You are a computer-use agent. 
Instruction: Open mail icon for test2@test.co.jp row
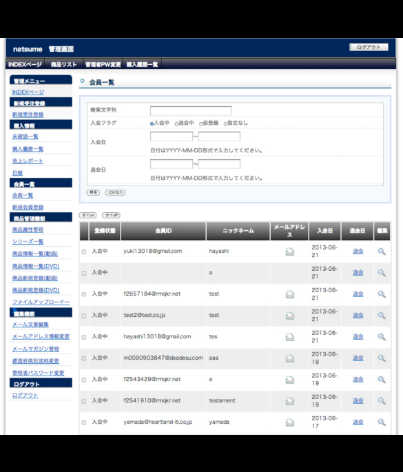tap(290, 316)
